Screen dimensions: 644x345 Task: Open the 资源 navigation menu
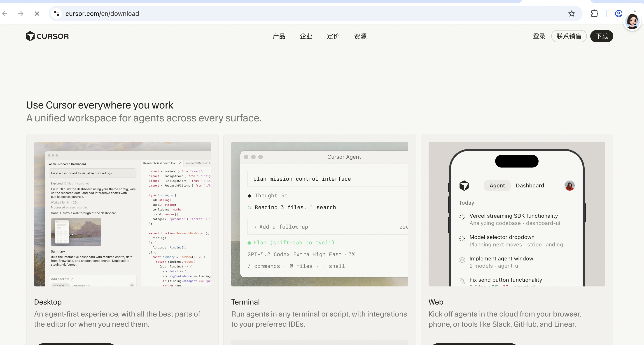click(360, 36)
